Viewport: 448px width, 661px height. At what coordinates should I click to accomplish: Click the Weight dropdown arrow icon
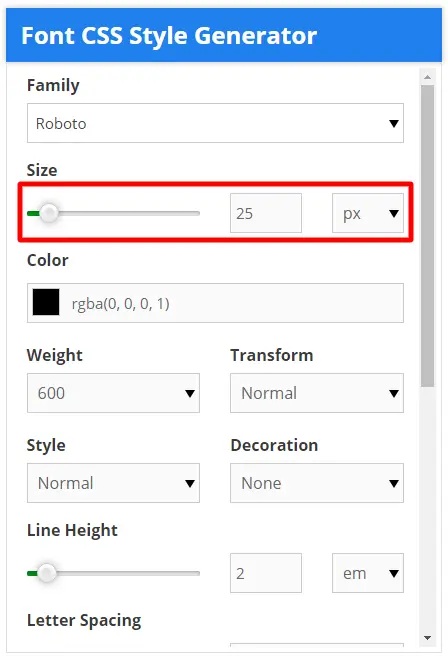pyautogui.click(x=190, y=393)
